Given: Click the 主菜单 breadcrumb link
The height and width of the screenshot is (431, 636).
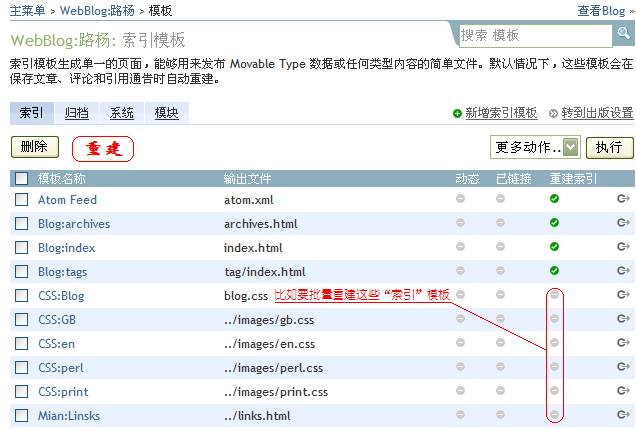Looking at the screenshot, I should tap(27, 11).
